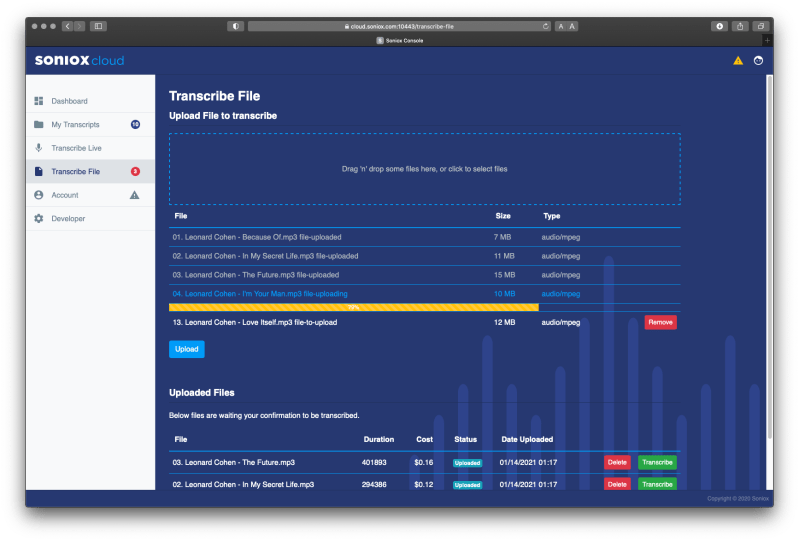Image resolution: width=799 pixels, height=541 pixels.
Task: Reload the page with refresh icon
Action: (x=545, y=26)
